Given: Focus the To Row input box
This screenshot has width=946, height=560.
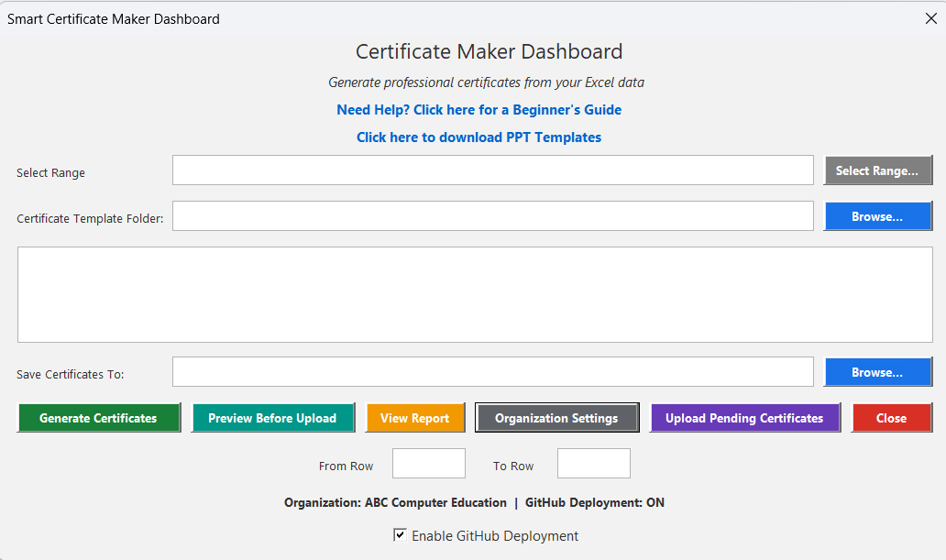Looking at the screenshot, I should coord(594,464).
